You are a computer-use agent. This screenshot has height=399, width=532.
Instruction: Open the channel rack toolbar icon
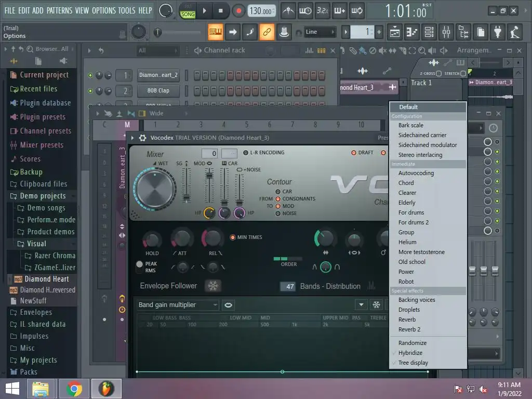coord(429,32)
